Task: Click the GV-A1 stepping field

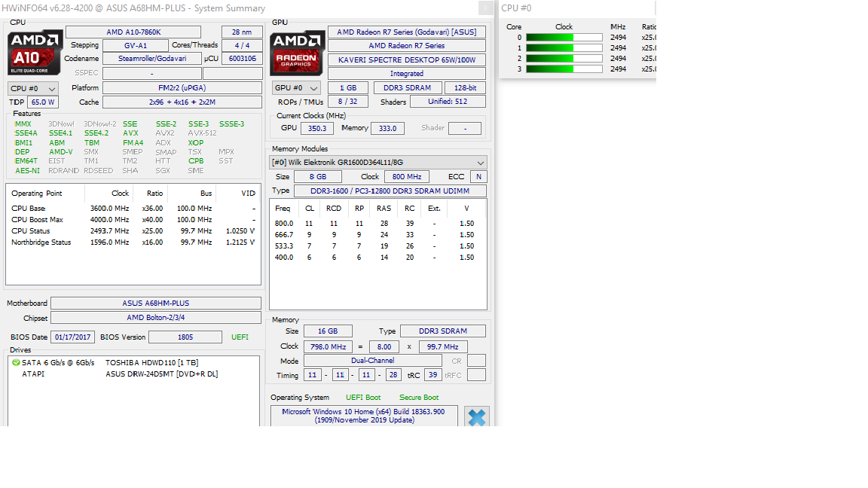Action: pyautogui.click(x=136, y=45)
